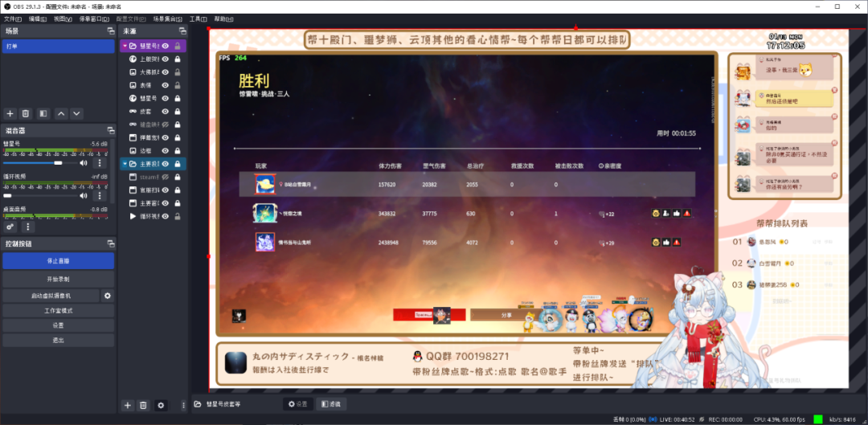Click the 退出 button
Viewport: 868px width, 425px height.
tap(58, 340)
